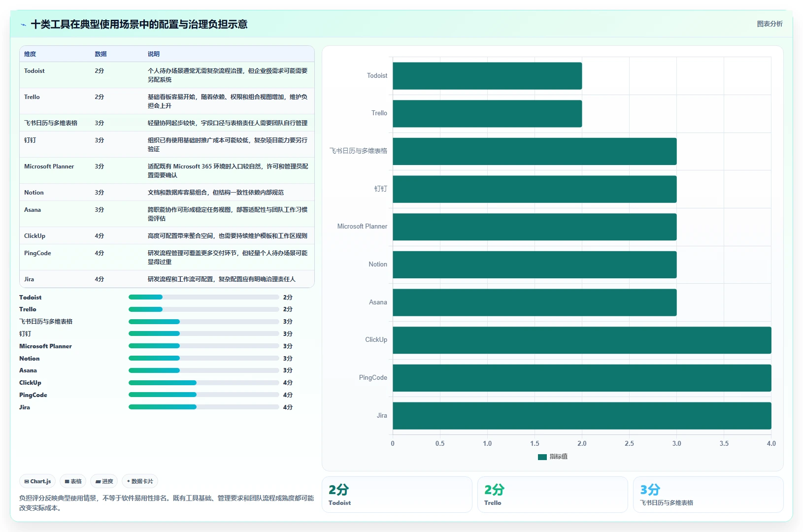Click the Jira axis label in chart
The image size is (803, 532).
(382, 416)
